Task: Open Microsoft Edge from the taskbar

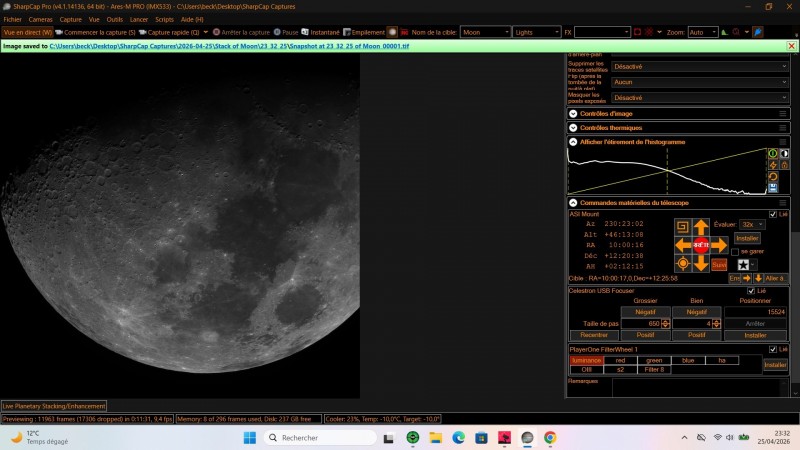Action: (458, 438)
